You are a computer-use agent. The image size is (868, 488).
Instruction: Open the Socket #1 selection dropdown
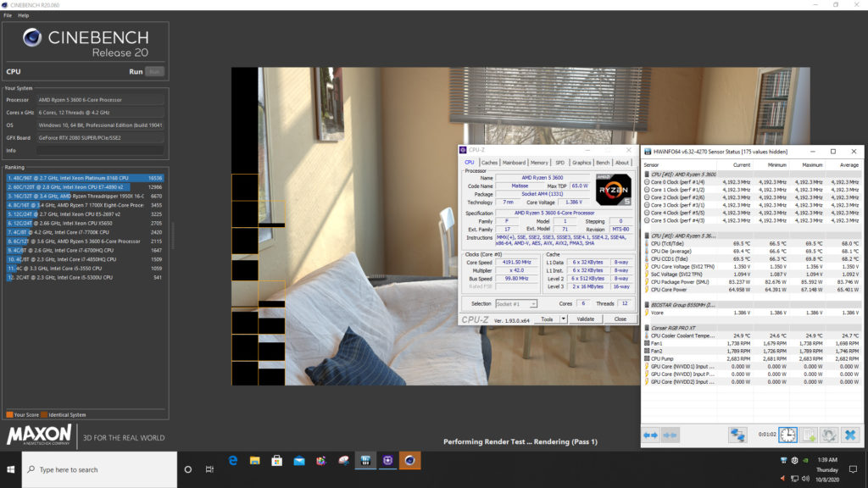tap(516, 304)
